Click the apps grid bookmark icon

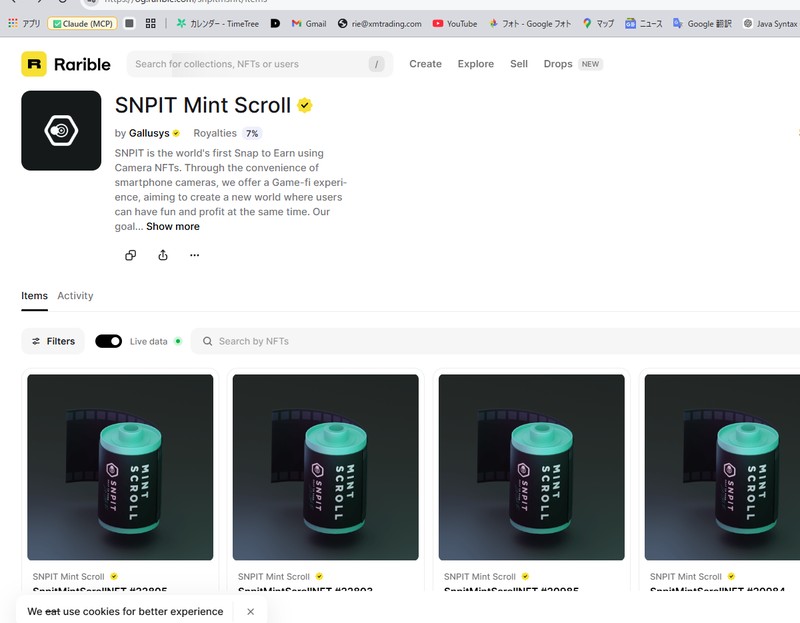[x=151, y=23]
